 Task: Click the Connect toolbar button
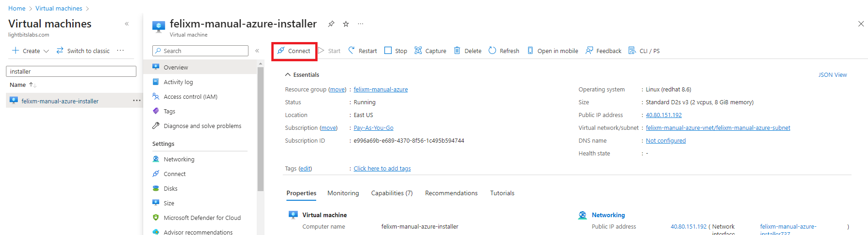click(x=294, y=51)
